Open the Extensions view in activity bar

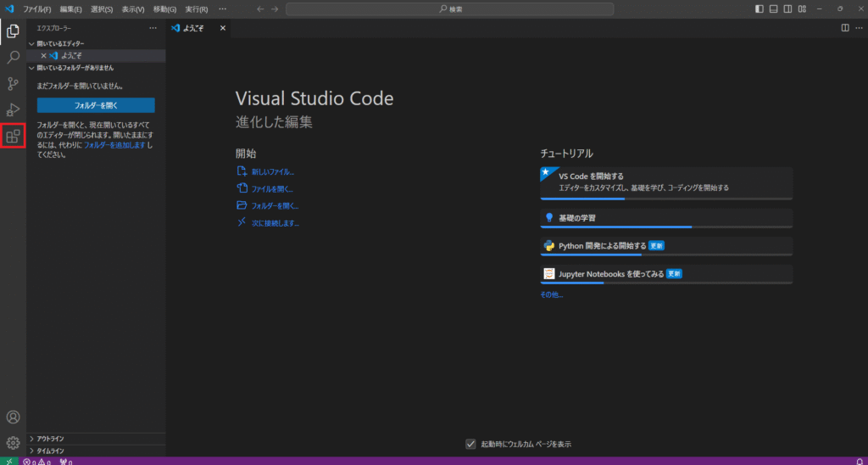click(13, 136)
